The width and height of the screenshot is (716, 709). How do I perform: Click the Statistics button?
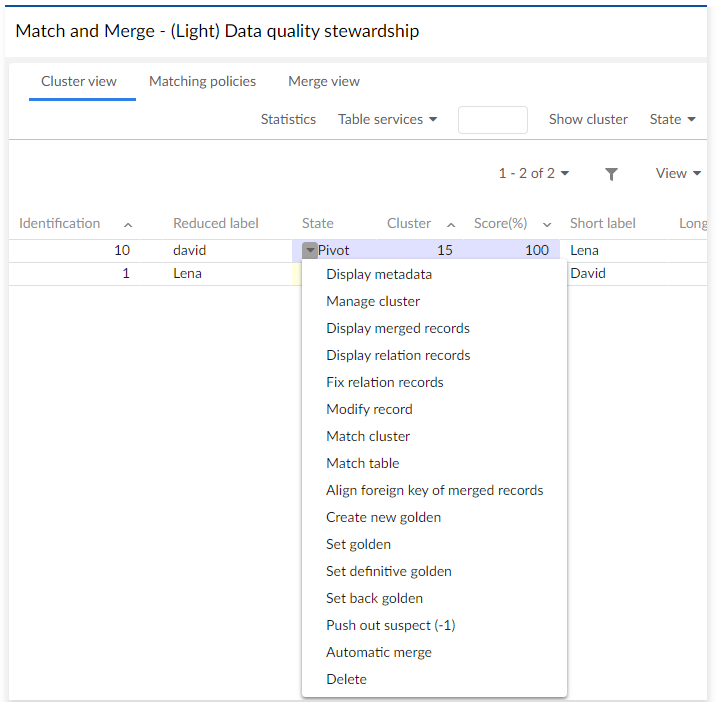click(x=288, y=120)
